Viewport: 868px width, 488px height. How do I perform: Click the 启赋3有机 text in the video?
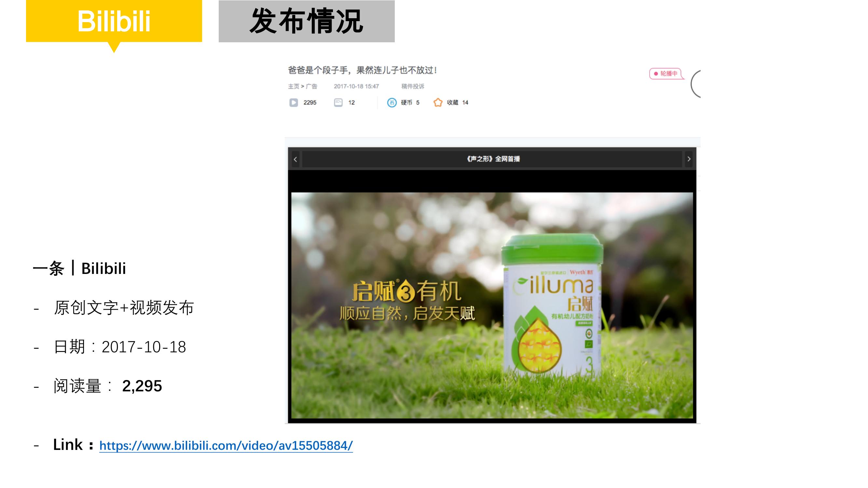[407, 291]
